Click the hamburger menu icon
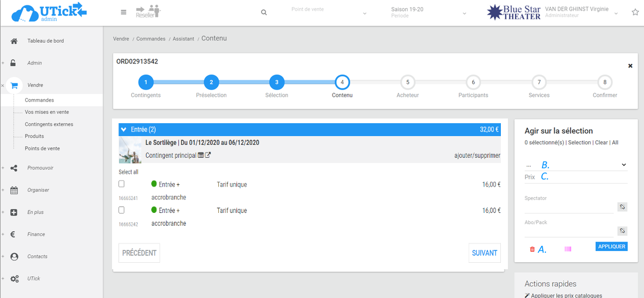Viewport: 644px width, 298px height. 123,12
